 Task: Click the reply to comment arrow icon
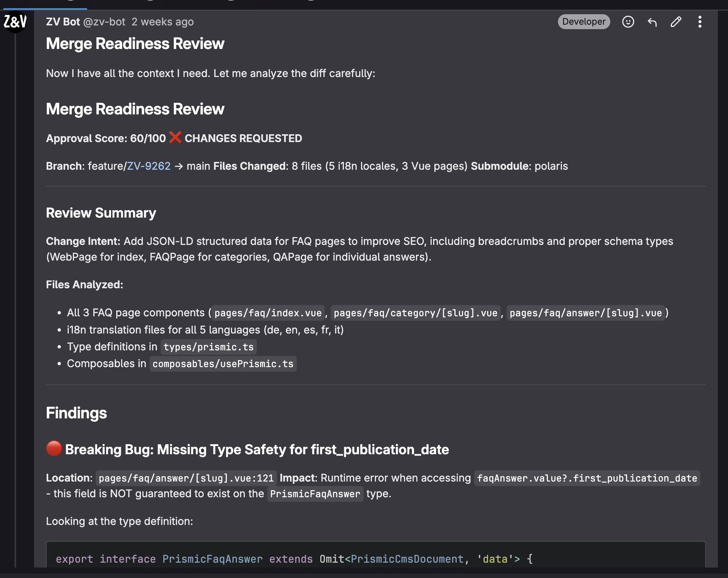(652, 22)
